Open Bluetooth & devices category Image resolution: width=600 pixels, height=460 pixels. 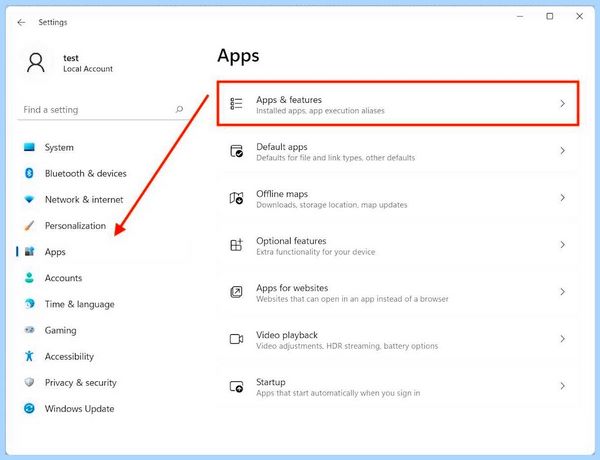pyautogui.click(x=104, y=173)
